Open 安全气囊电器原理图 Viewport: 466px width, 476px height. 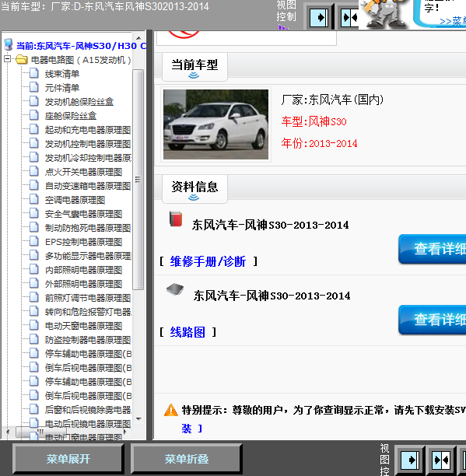83,214
